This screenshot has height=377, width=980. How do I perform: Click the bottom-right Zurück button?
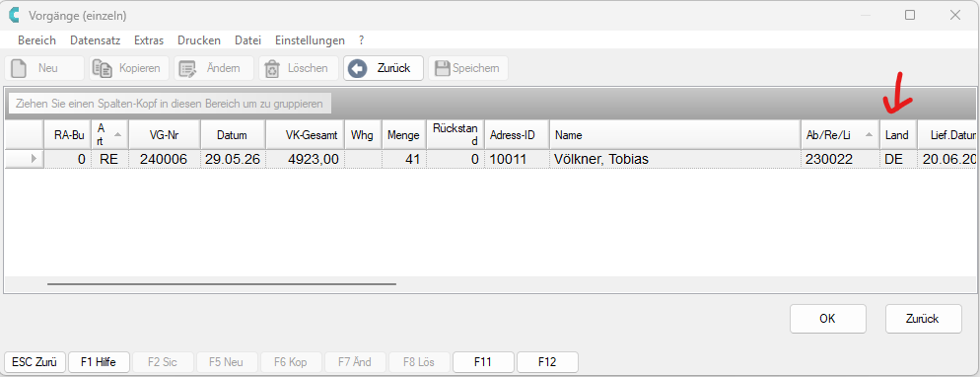[x=923, y=319]
